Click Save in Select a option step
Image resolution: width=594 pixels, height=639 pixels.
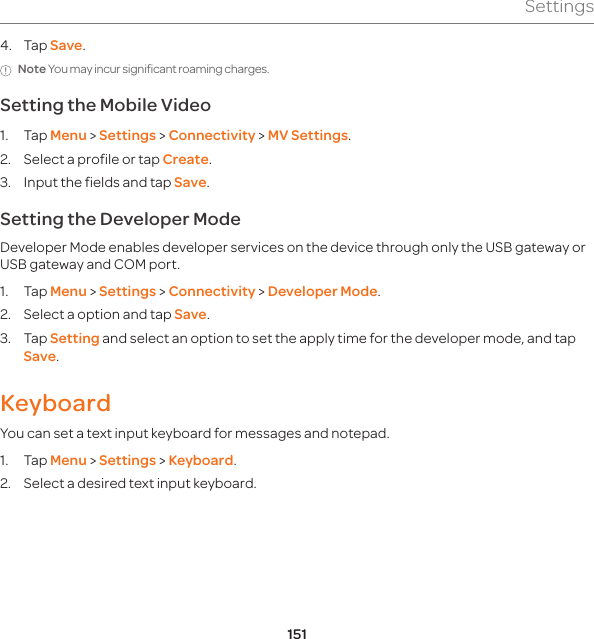coord(190,315)
